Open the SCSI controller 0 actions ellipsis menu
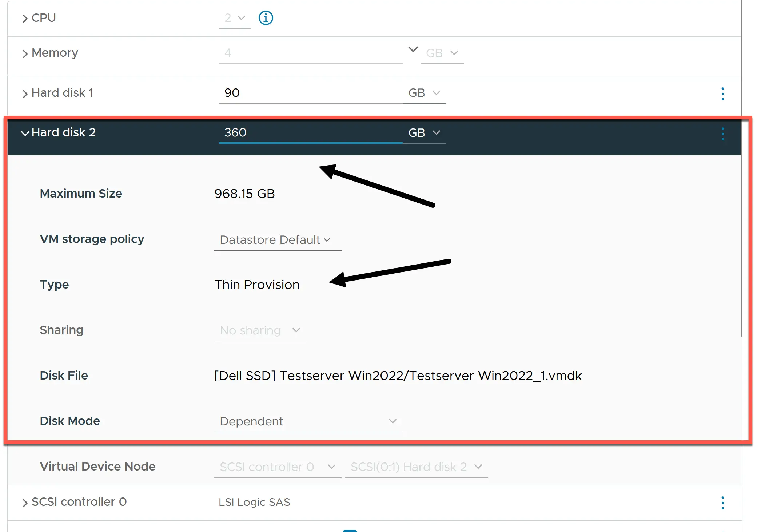 pyautogui.click(x=722, y=503)
